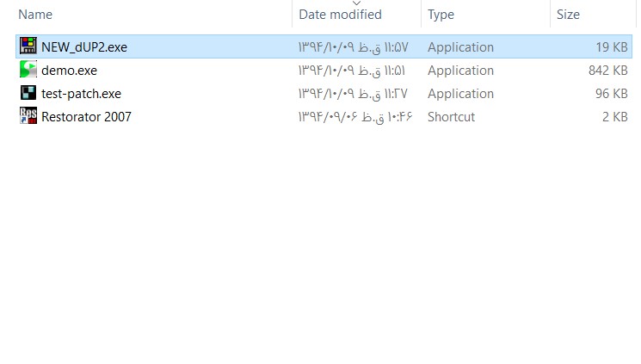The image size is (641, 364).
Task: Select the NEW_dUP2.exe file name
Action: (84, 47)
